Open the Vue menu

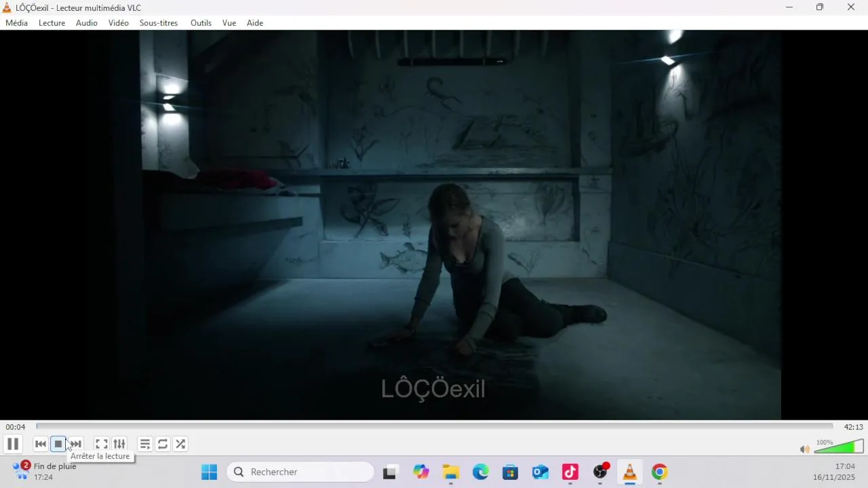click(229, 23)
